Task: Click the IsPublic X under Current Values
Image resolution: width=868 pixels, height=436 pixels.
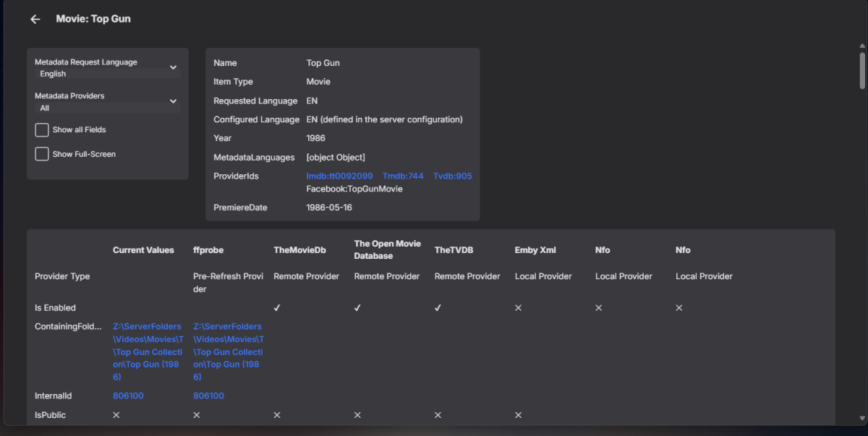Action: 116,415
